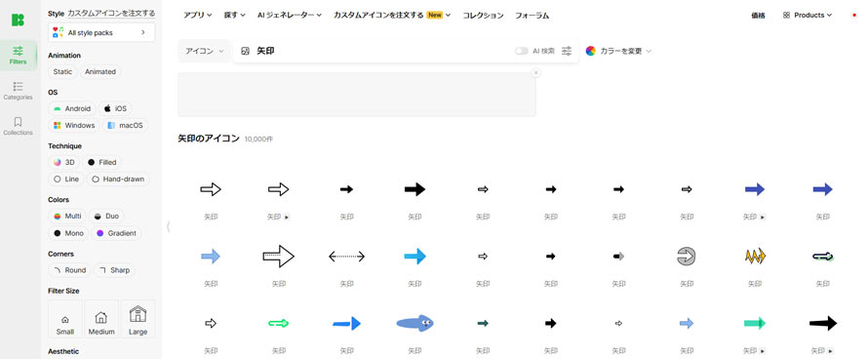Click Style panel カスタムアイコンを注文する link
Screen dimensions: 868x359
111,13
